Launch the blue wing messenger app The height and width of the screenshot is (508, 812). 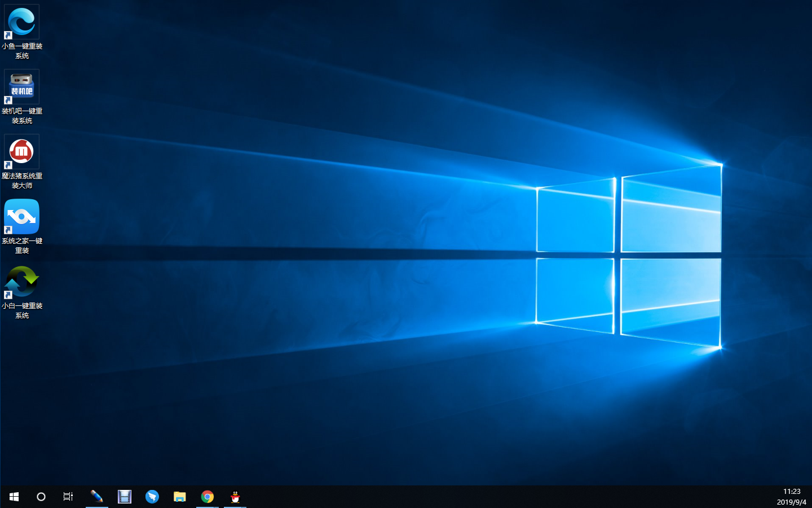tap(152, 497)
